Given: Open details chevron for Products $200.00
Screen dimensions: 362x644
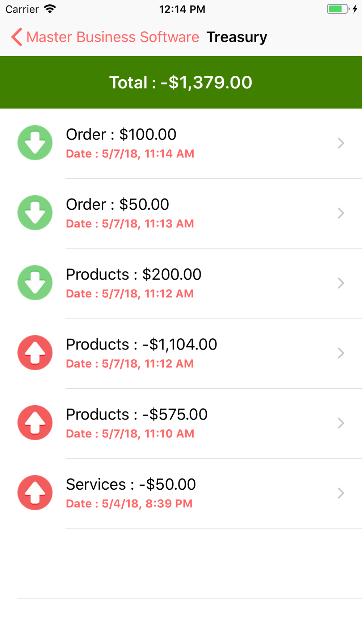Looking at the screenshot, I should [x=340, y=283].
